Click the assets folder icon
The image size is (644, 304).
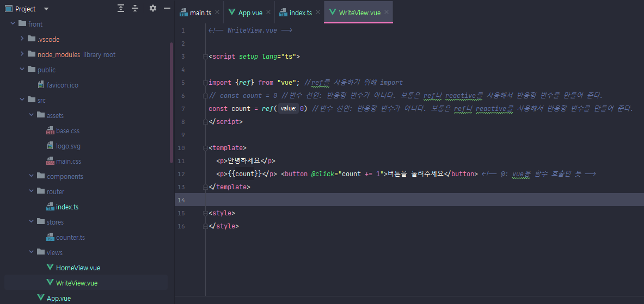tap(41, 115)
